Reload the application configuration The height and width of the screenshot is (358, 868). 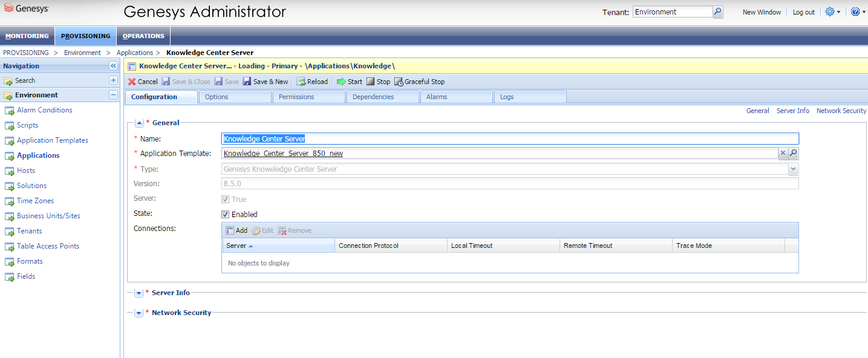tap(312, 82)
